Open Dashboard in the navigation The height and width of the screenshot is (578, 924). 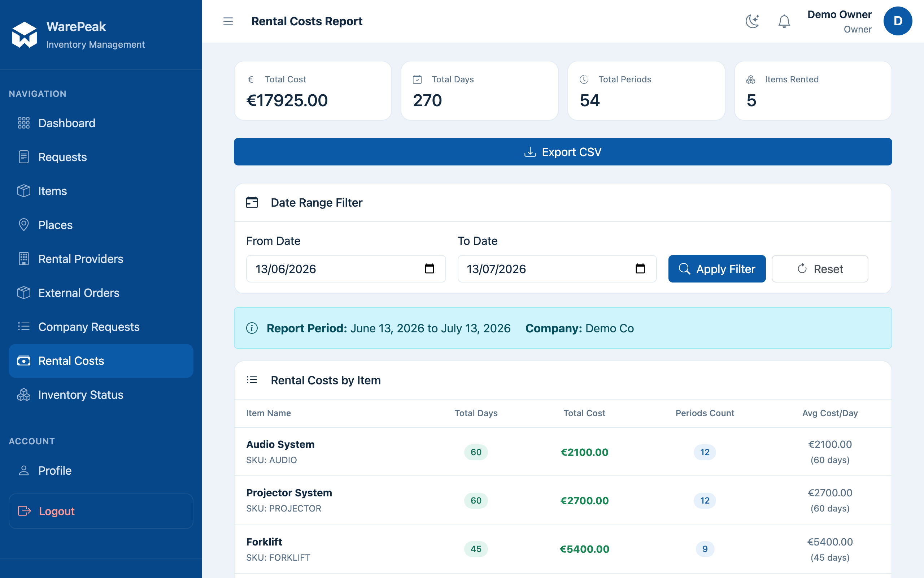pyautogui.click(x=101, y=123)
